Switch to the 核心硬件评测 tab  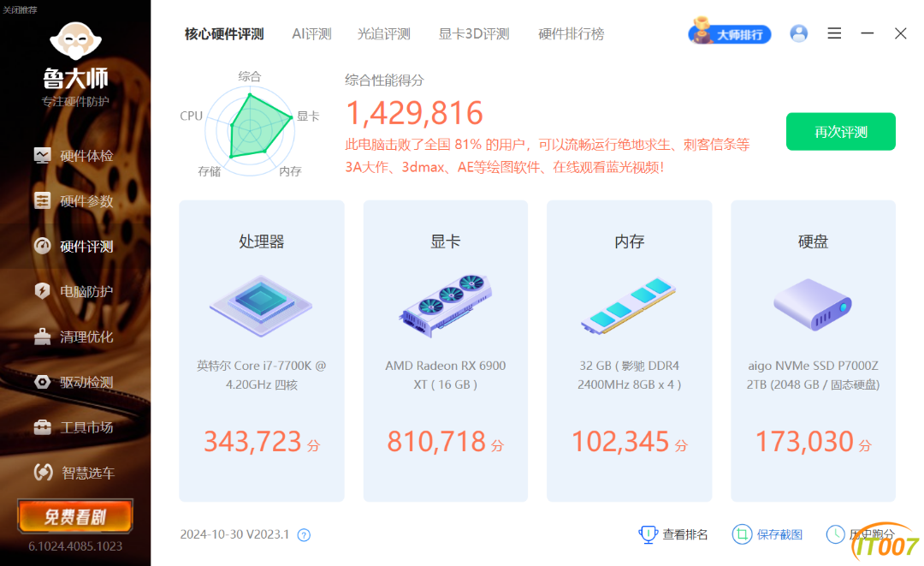(224, 34)
